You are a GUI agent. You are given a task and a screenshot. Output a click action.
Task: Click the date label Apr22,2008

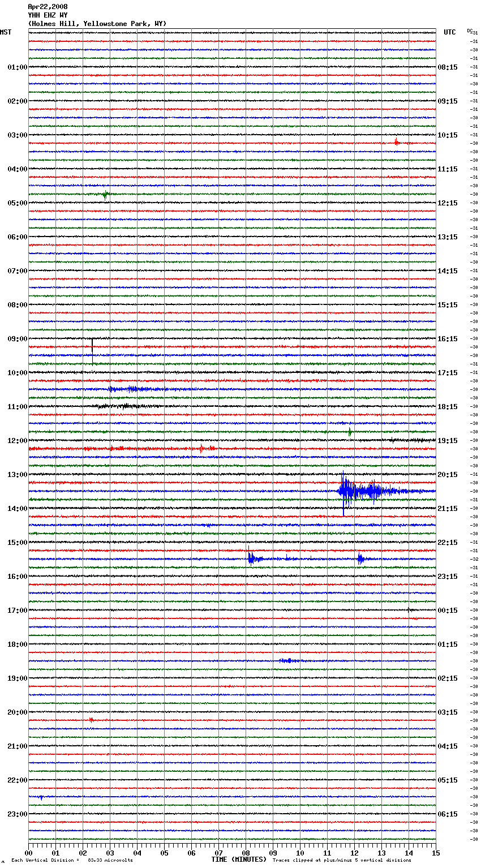point(48,7)
